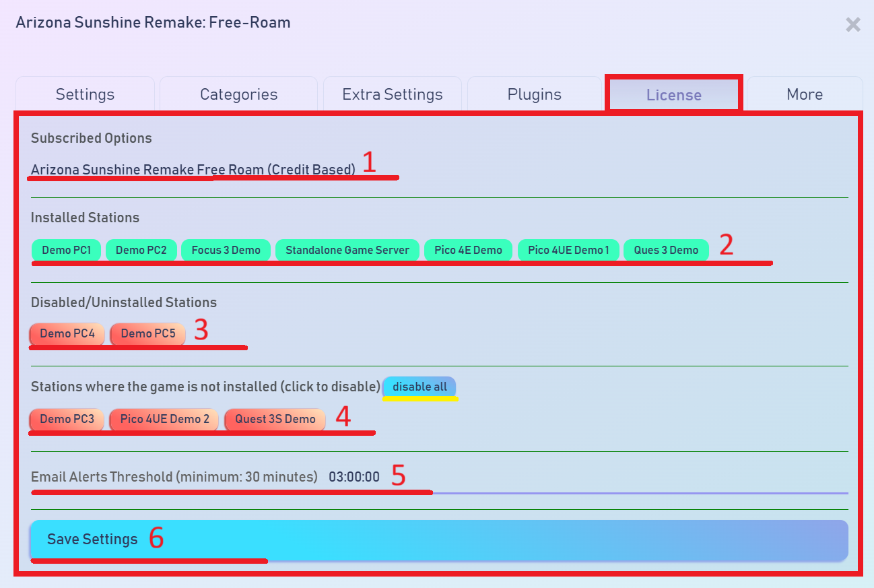Screen dimensions: 874x588
Task: Click the Arizona Sunshine Remake Free Roam subscription text
Action: point(193,170)
